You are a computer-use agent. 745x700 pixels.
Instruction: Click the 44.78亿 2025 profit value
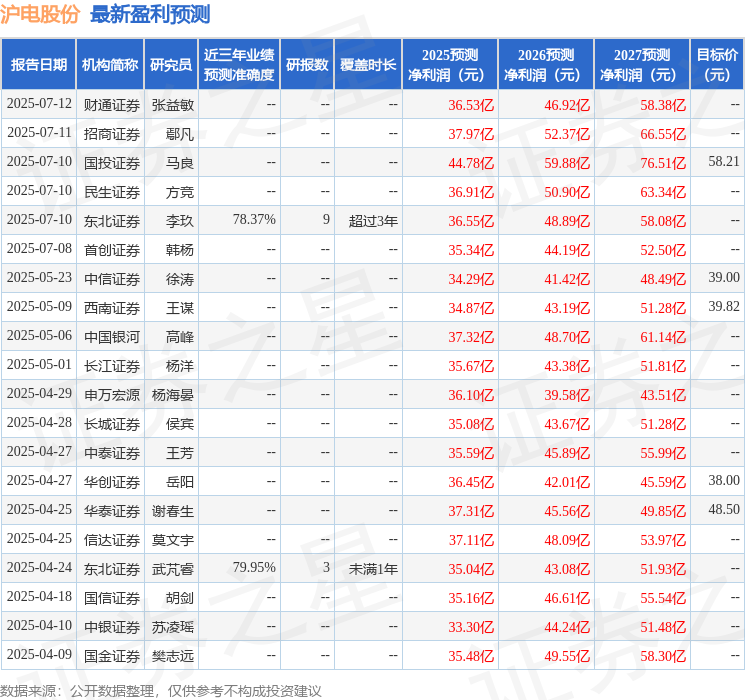pyautogui.click(x=471, y=163)
